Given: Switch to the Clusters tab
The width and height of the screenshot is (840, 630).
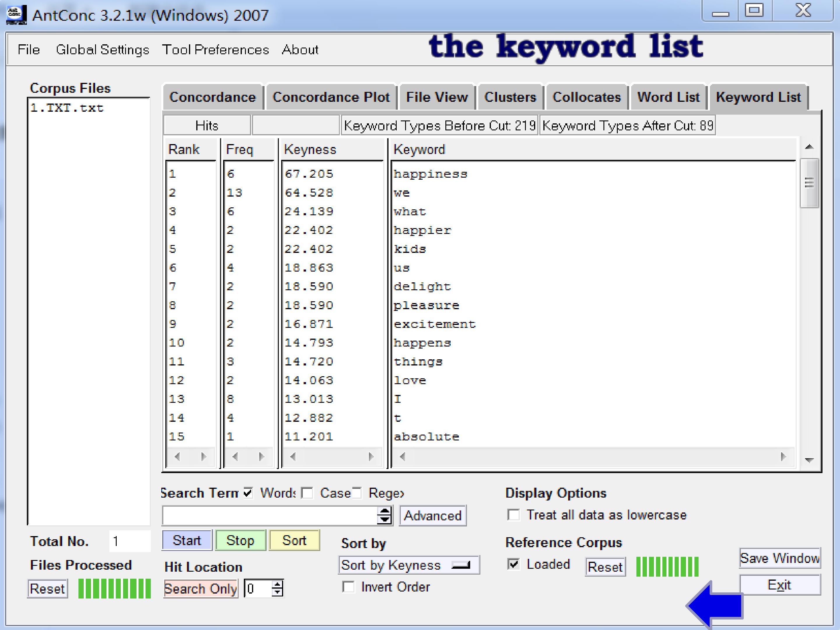Looking at the screenshot, I should click(x=510, y=97).
